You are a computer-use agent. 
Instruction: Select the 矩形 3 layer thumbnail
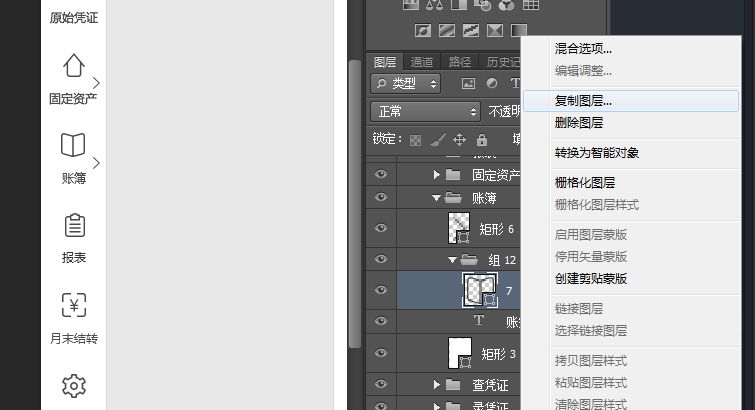coord(460,353)
